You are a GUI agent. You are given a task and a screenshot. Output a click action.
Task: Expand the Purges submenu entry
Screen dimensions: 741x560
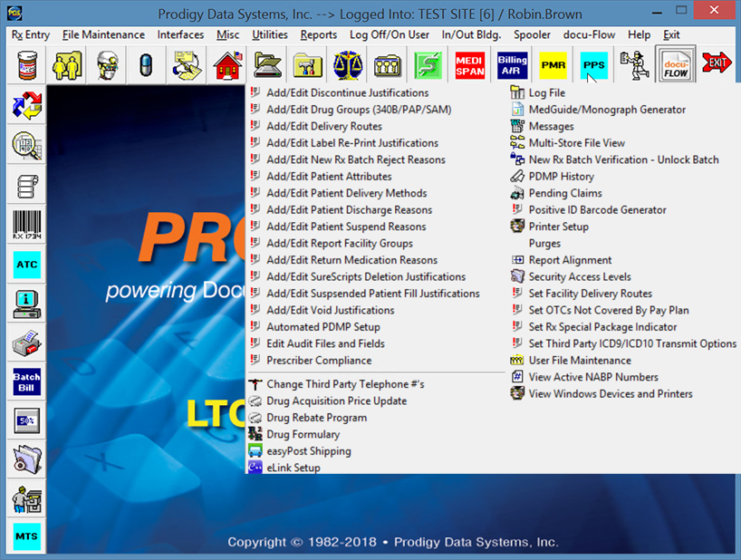tap(544, 244)
